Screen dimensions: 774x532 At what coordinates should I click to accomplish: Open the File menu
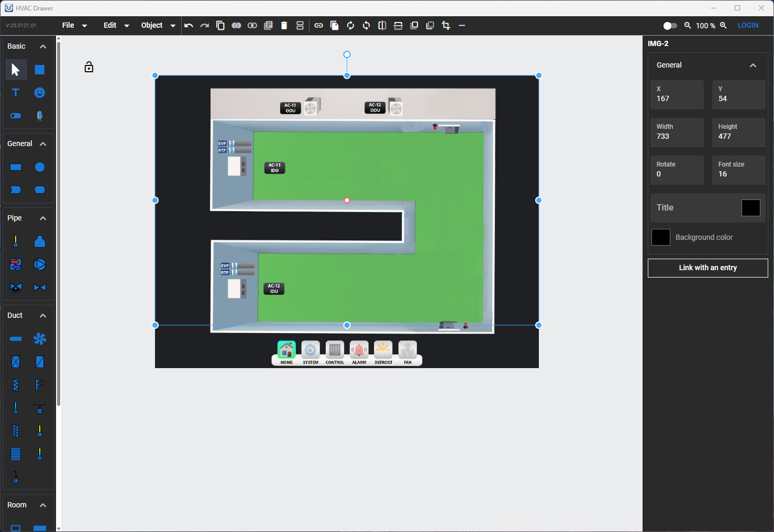click(74, 26)
